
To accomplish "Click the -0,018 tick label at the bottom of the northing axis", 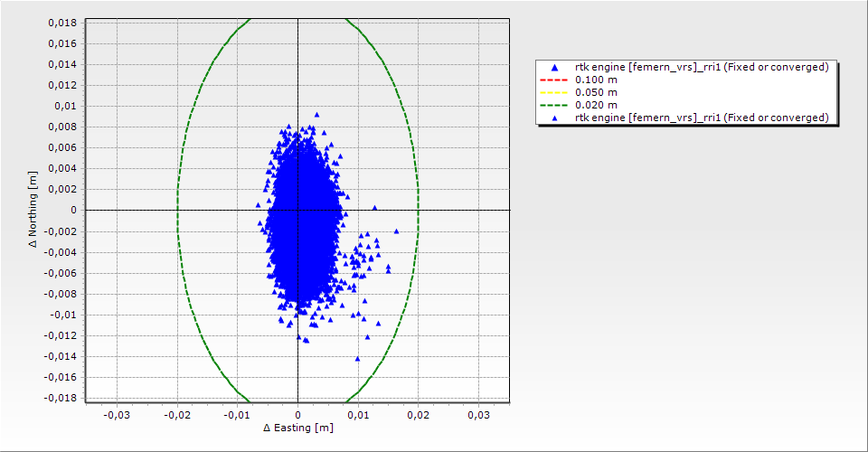I will click(59, 399).
